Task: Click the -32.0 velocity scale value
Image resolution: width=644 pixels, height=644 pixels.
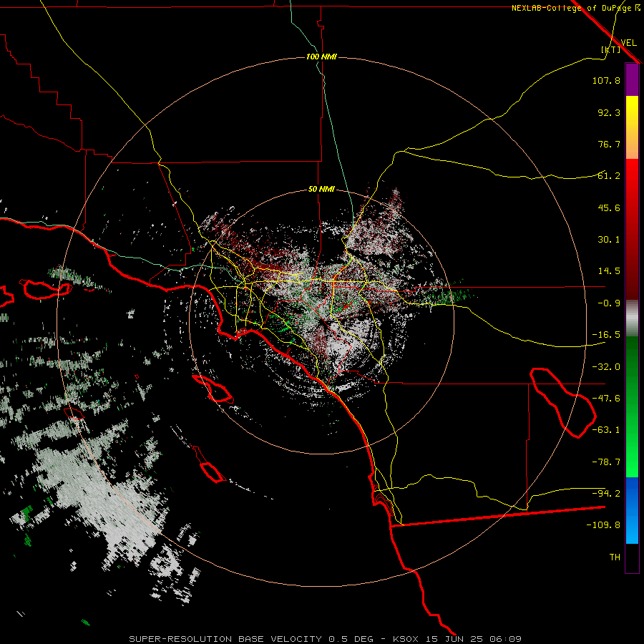Action: pos(606,367)
